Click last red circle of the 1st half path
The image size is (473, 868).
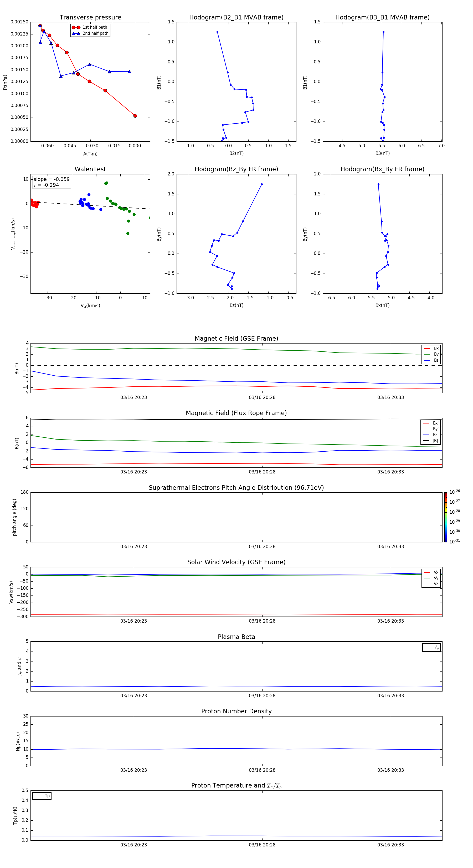(135, 116)
